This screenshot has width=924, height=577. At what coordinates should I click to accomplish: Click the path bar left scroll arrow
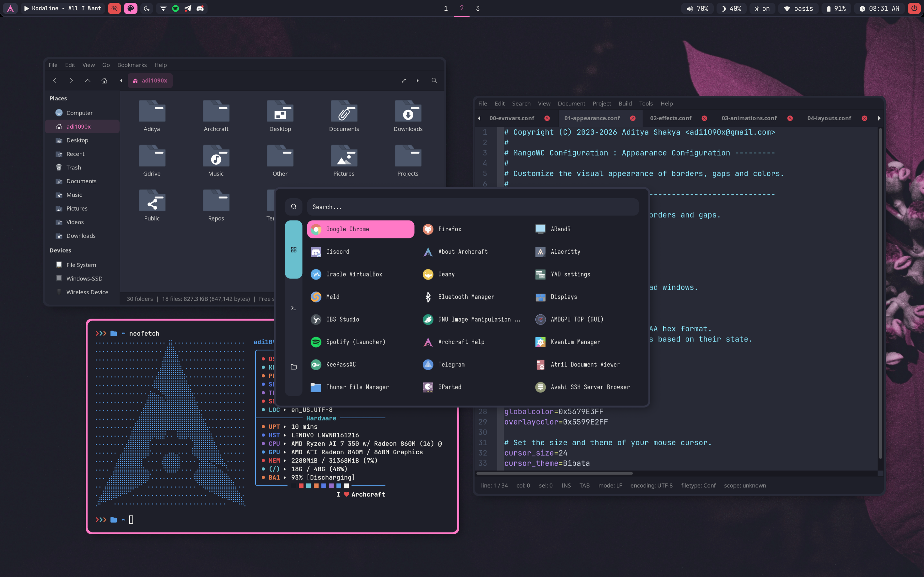121,81
